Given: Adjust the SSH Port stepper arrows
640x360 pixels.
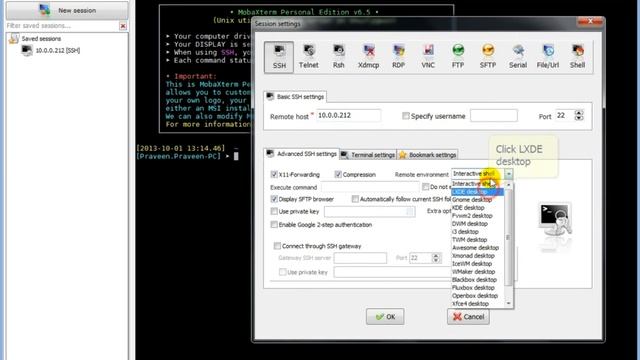Looking at the screenshot, I should (x=579, y=116).
